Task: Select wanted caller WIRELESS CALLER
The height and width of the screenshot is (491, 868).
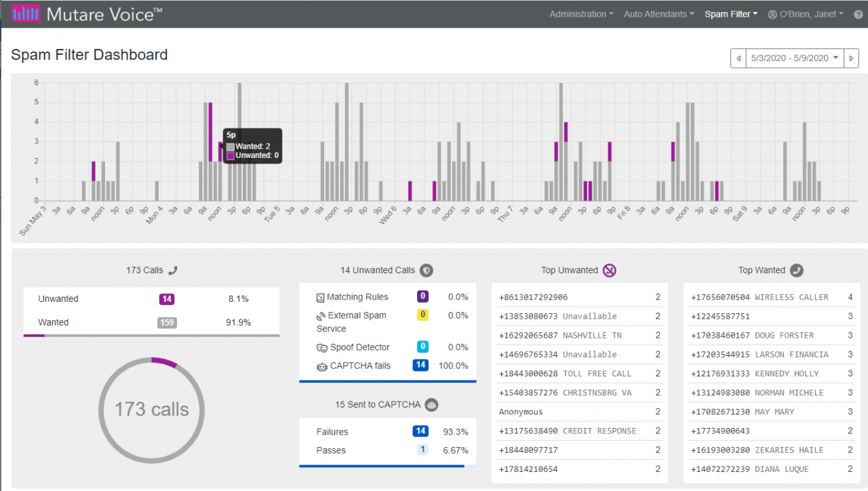Action: click(772, 298)
